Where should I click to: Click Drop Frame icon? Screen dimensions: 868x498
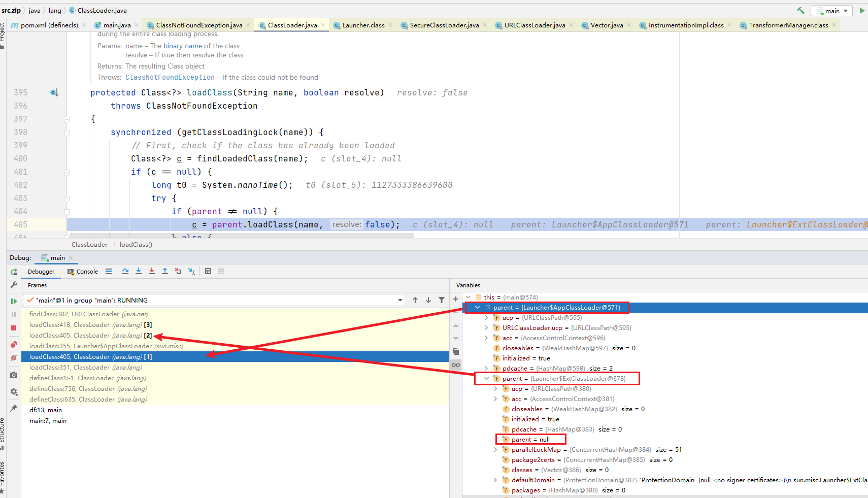pyautogui.click(x=178, y=271)
